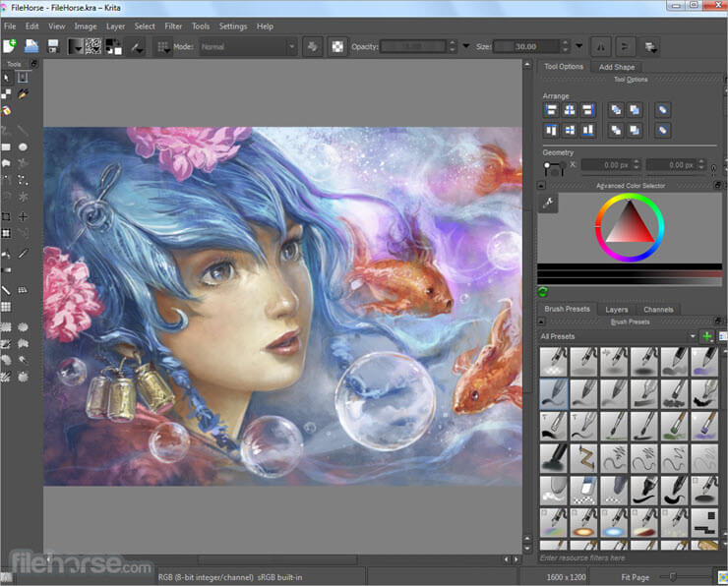
Task: Click horizontal mirror tool icon
Action: (600, 45)
